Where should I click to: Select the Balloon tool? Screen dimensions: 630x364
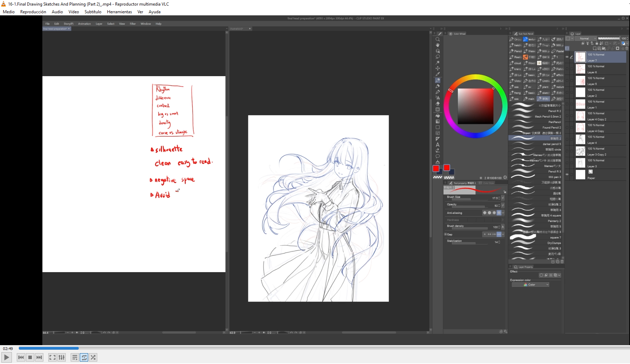pyautogui.click(x=438, y=156)
